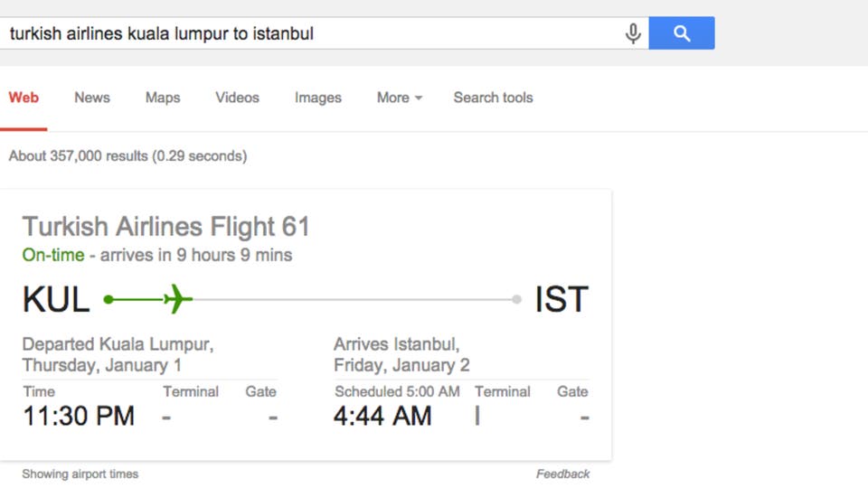Select the Web tab
The image size is (868, 488).
[24, 98]
